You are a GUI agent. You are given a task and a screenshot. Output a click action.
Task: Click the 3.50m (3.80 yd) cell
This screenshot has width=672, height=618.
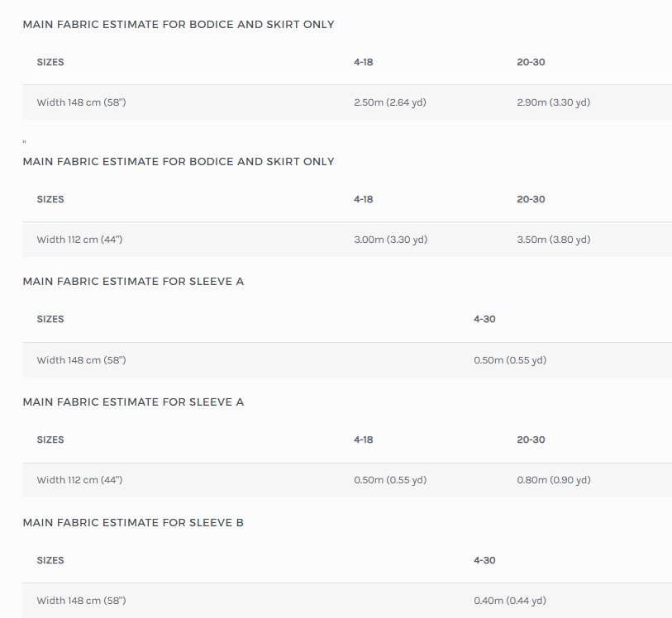553,240
